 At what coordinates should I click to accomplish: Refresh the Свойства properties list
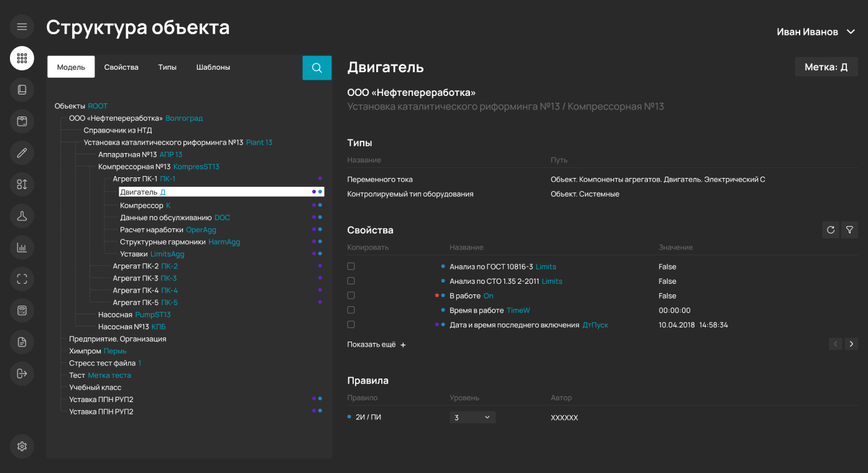[x=831, y=230]
